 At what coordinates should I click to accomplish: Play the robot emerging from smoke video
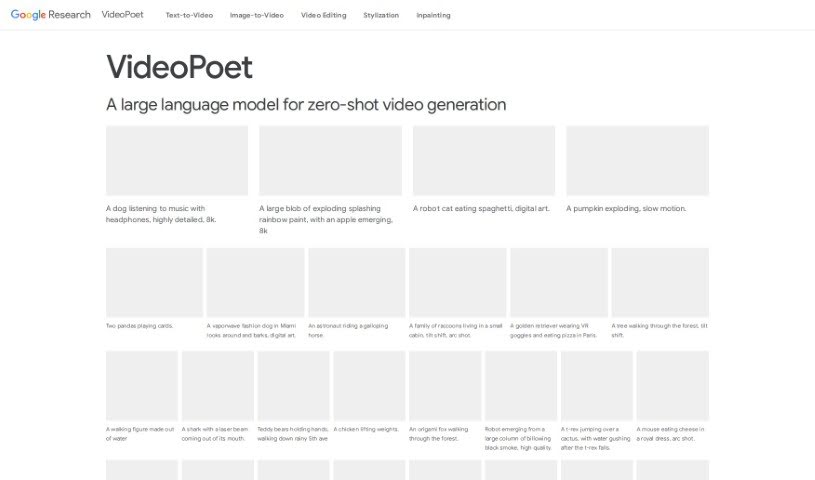pyautogui.click(x=521, y=385)
